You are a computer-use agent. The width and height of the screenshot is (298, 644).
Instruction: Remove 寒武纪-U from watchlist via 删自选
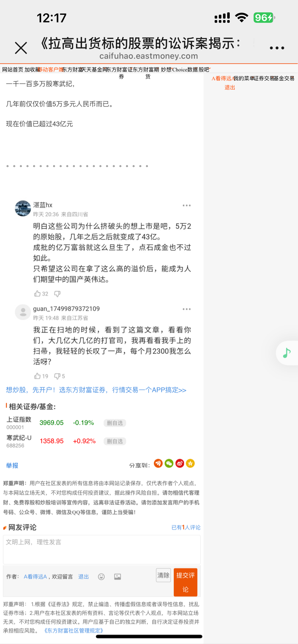click(x=115, y=441)
